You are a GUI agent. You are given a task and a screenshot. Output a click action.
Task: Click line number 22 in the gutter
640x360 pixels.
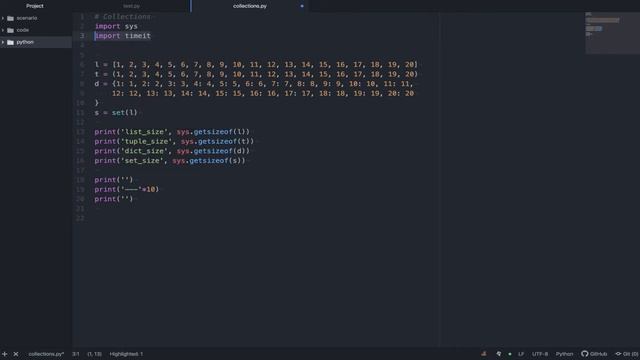[x=80, y=218]
